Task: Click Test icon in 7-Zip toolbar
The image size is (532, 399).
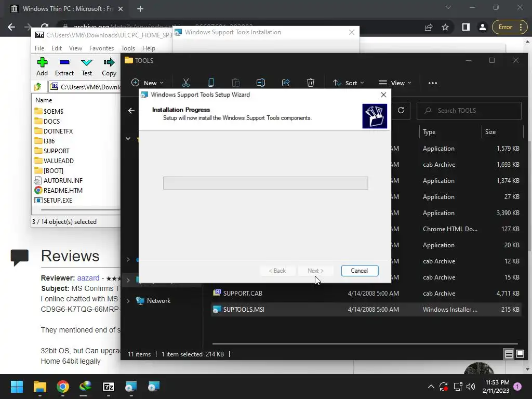Action: coord(87,62)
